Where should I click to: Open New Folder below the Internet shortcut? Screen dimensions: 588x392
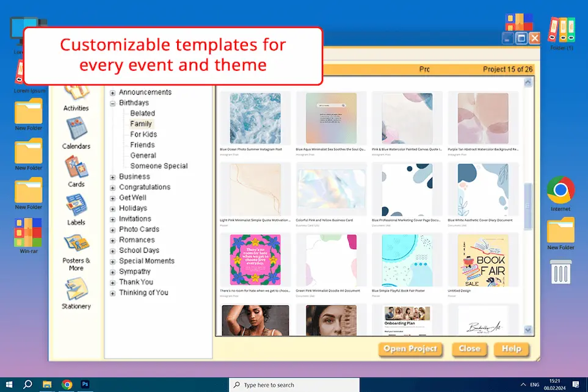[x=561, y=230]
